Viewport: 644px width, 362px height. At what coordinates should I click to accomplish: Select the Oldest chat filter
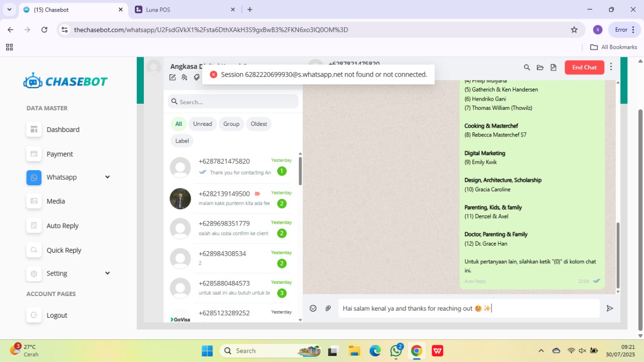[x=259, y=124]
